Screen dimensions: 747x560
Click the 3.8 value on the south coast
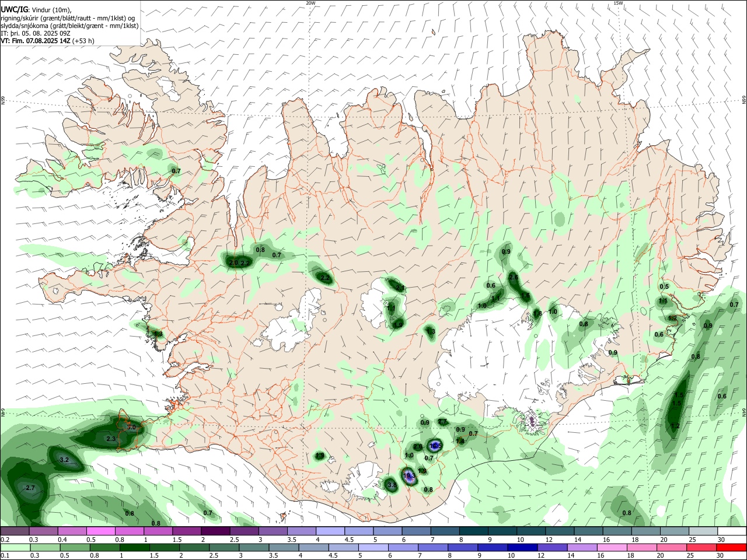tap(392, 485)
